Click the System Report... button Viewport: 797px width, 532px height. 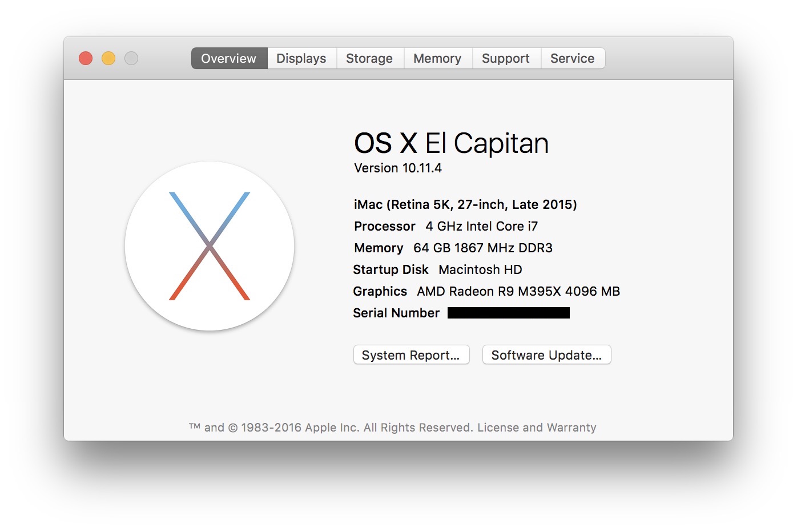click(x=411, y=355)
